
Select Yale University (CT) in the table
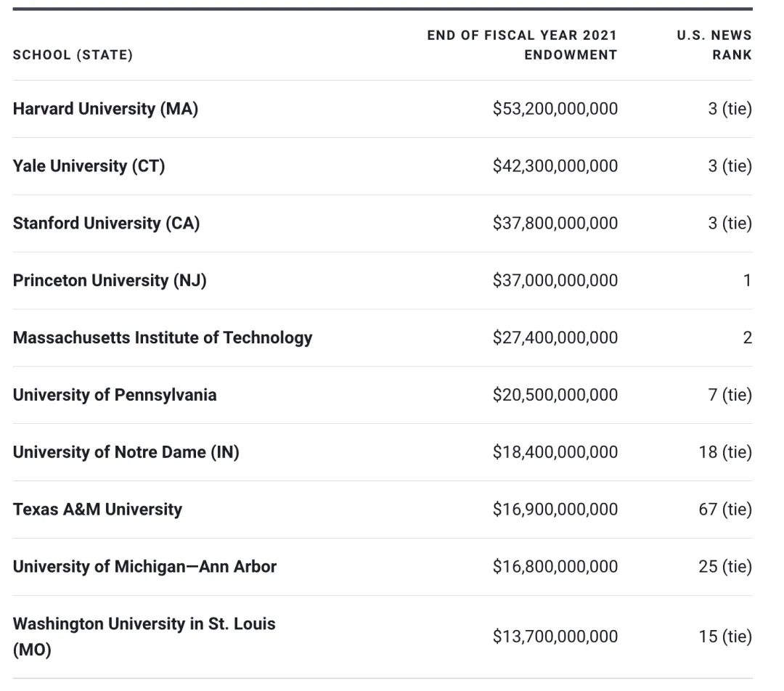click(89, 166)
